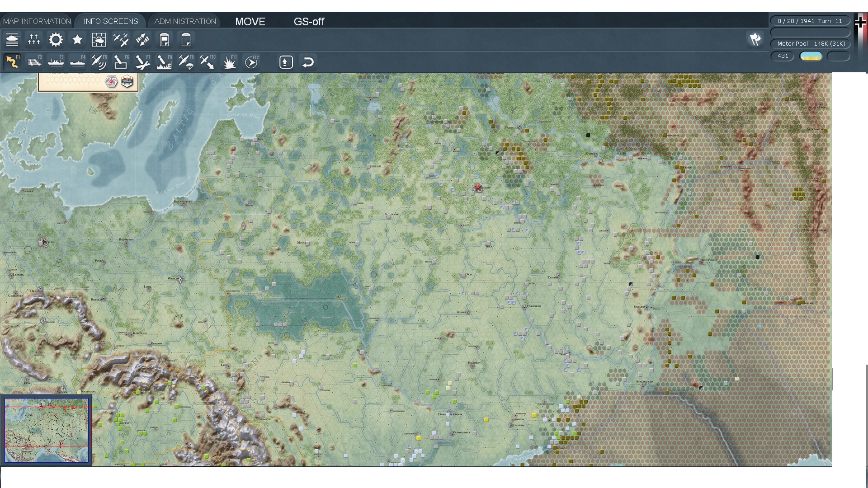
Task: Click the Moscow red star on map
Action: [477, 187]
